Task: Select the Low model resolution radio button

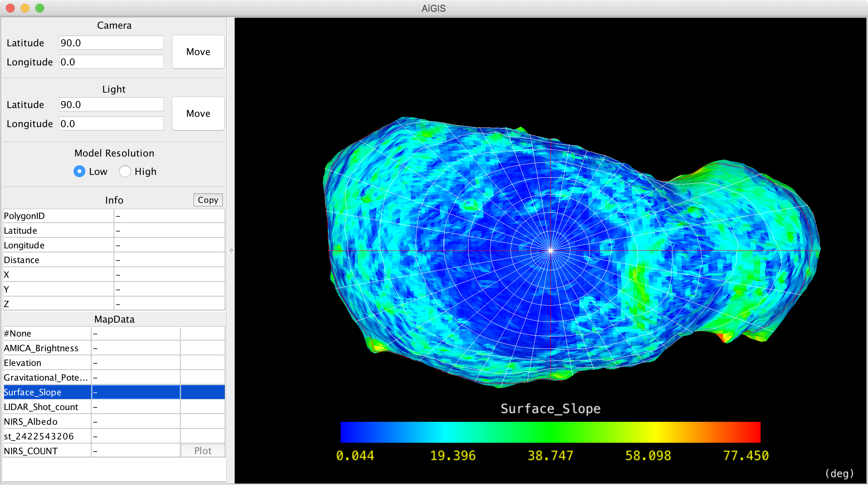Action: click(79, 172)
